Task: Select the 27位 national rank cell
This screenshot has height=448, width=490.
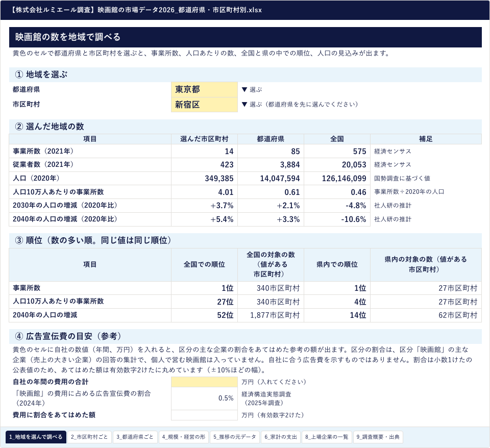Action: coord(204,302)
